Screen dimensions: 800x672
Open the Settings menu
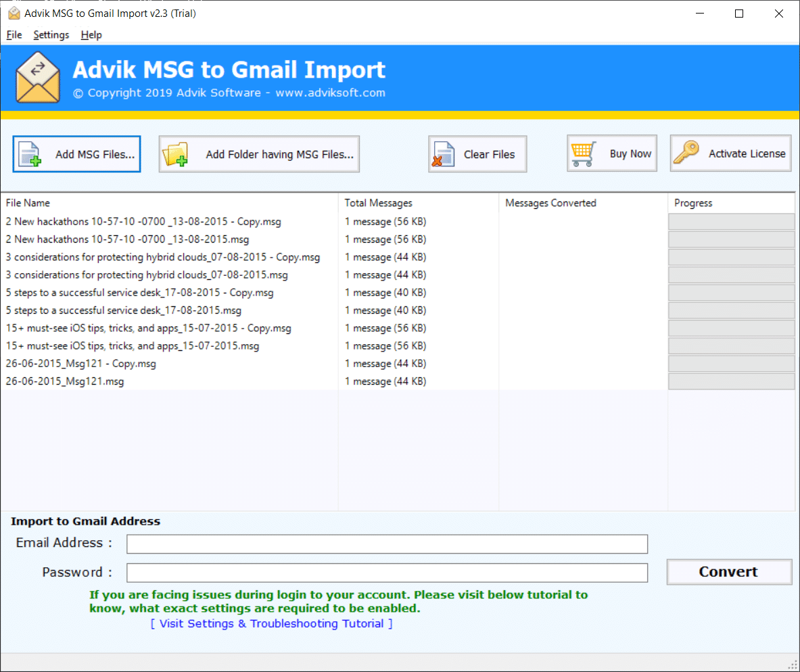(51, 34)
